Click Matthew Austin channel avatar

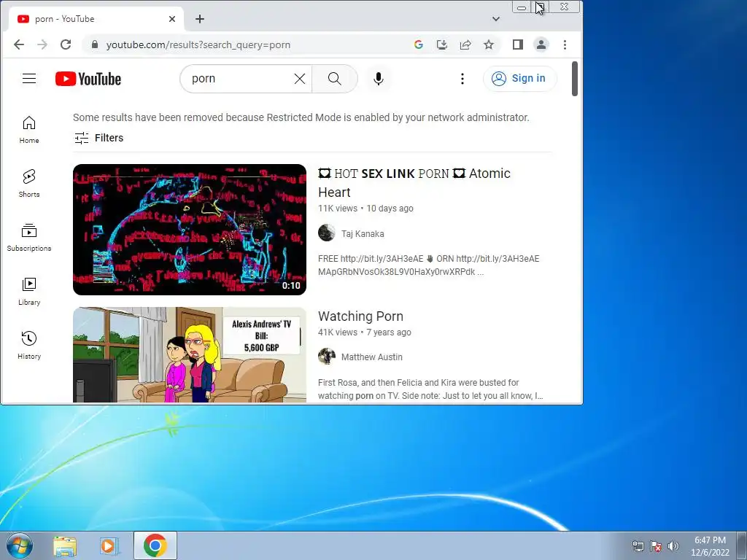pyautogui.click(x=326, y=356)
